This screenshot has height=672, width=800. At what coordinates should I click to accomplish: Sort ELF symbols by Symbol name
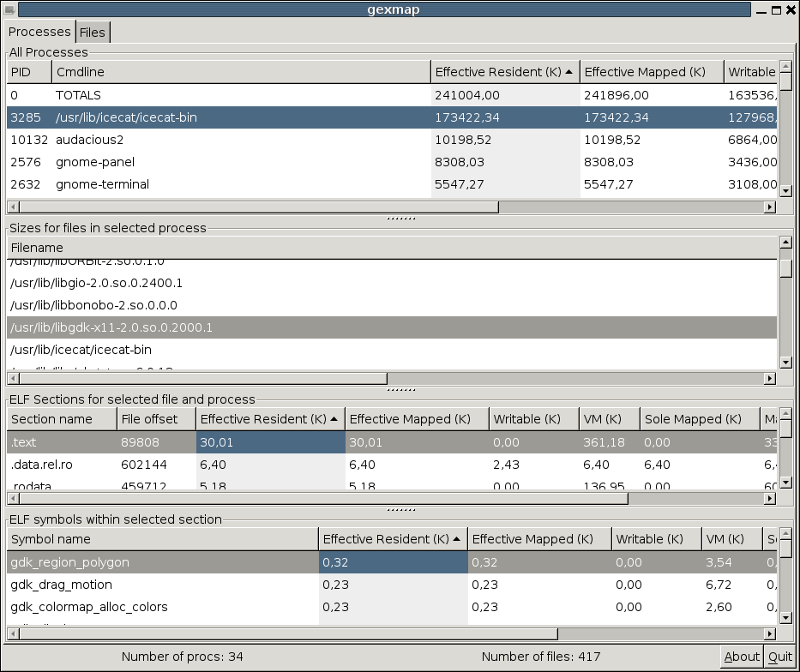[x=163, y=539]
